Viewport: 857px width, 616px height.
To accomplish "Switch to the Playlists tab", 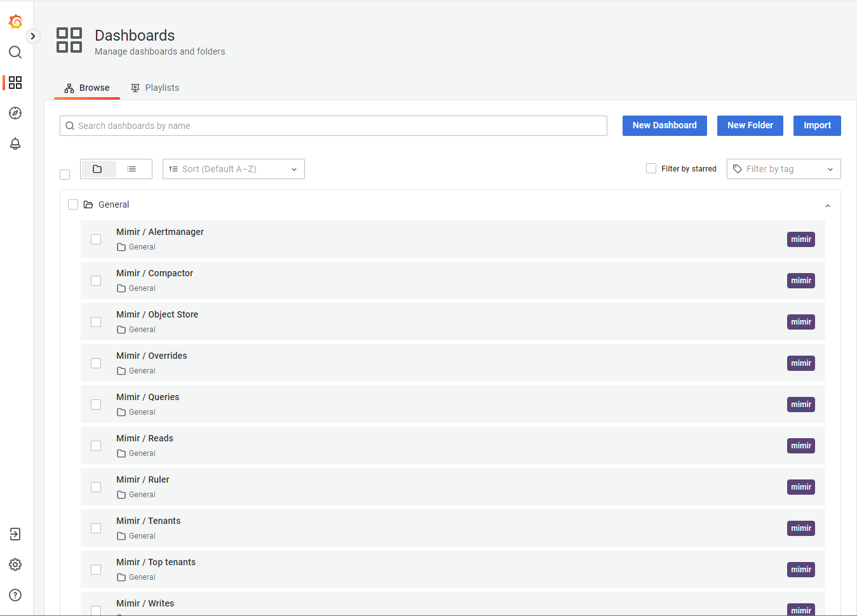I will click(155, 88).
